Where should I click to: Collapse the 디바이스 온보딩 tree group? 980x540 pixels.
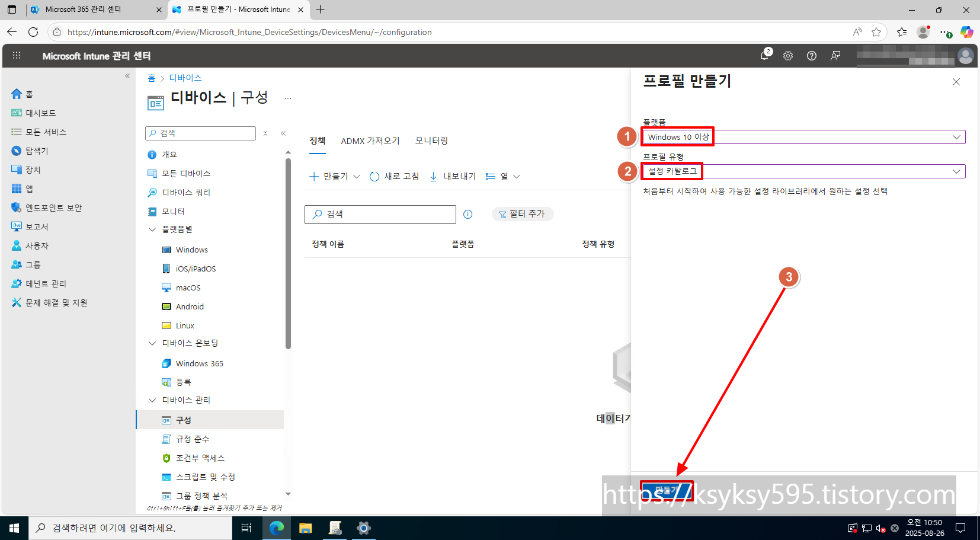click(x=152, y=343)
